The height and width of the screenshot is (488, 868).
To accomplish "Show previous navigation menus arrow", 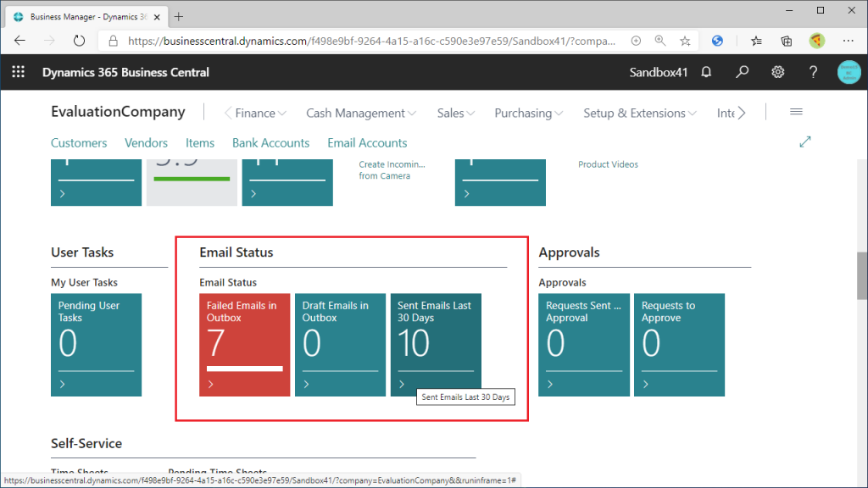I will [227, 113].
